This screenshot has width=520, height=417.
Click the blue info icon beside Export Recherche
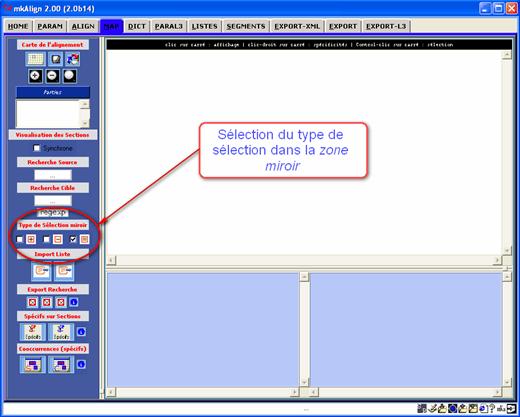pyautogui.click(x=74, y=302)
